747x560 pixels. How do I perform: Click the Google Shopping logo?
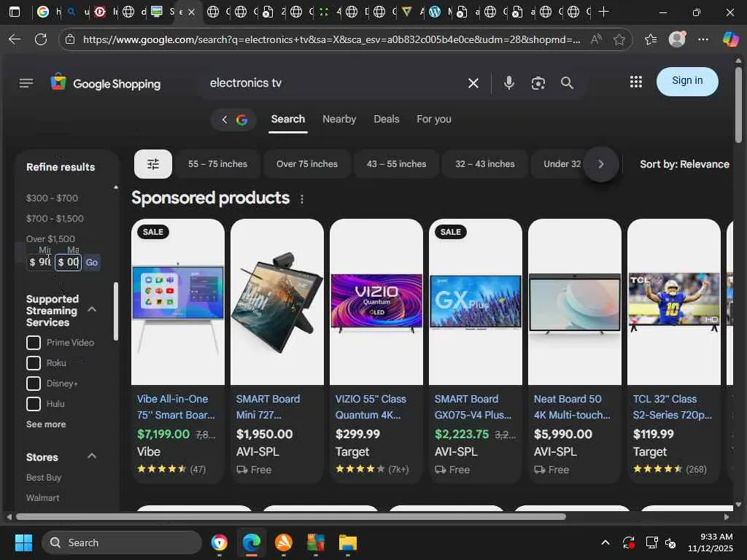(x=106, y=83)
